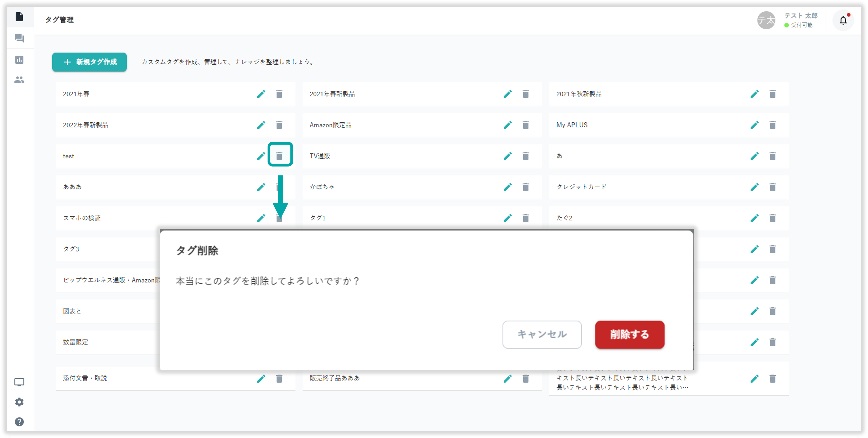868x438 pixels.
Task: Edit the 2021年春 tag with pencil icon
Action: click(261, 94)
